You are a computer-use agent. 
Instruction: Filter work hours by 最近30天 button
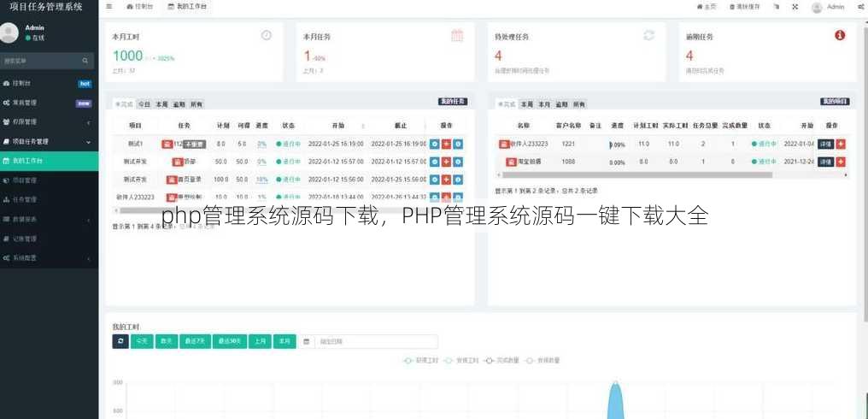tap(230, 341)
